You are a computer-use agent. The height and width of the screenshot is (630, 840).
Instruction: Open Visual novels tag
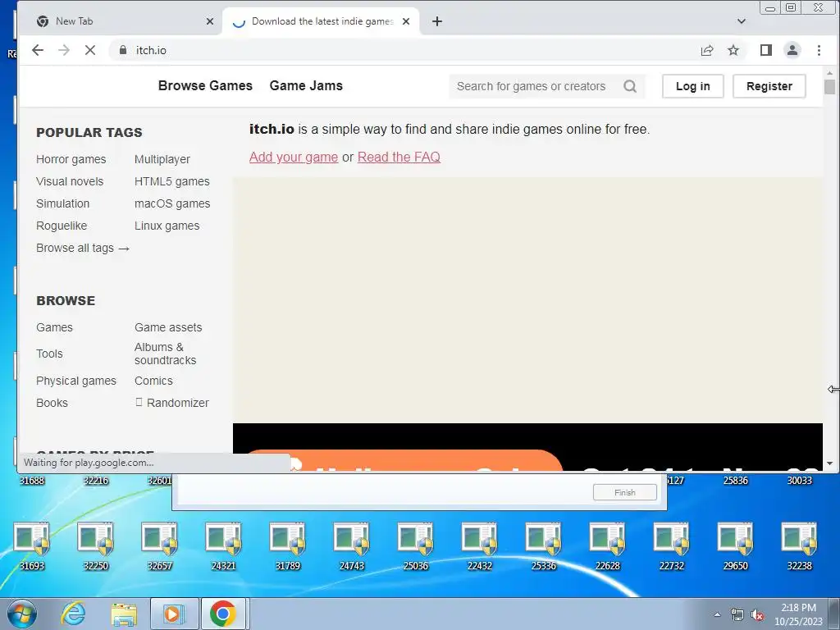tap(70, 181)
